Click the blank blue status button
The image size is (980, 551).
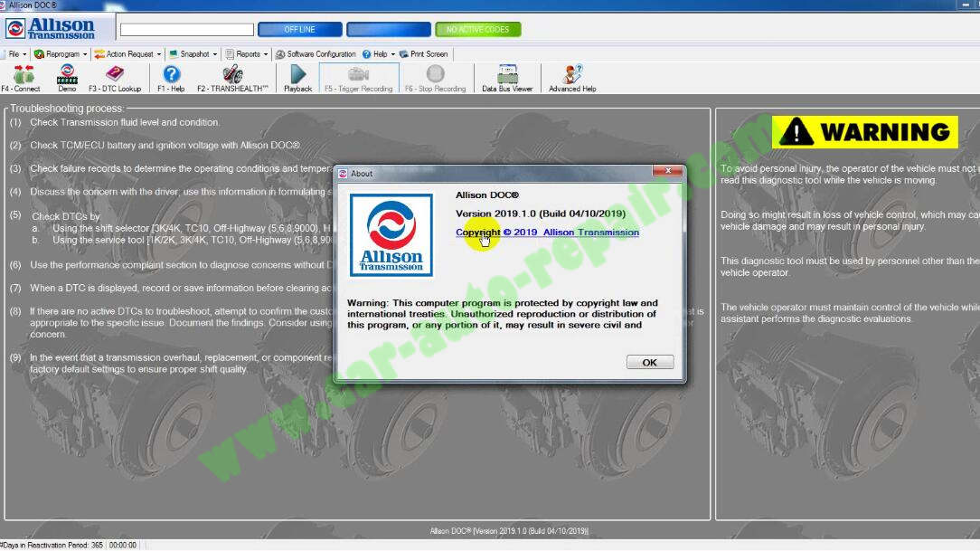[x=389, y=29]
